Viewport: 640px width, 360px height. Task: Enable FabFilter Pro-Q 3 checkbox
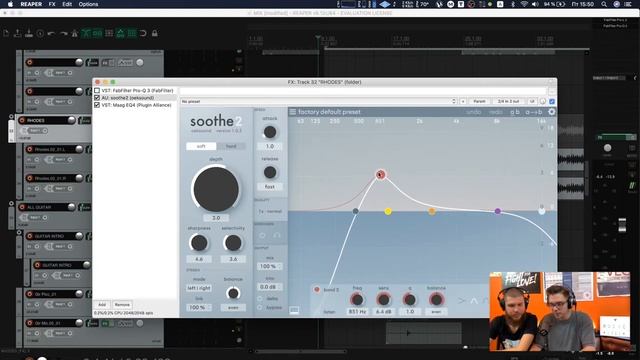click(x=97, y=90)
